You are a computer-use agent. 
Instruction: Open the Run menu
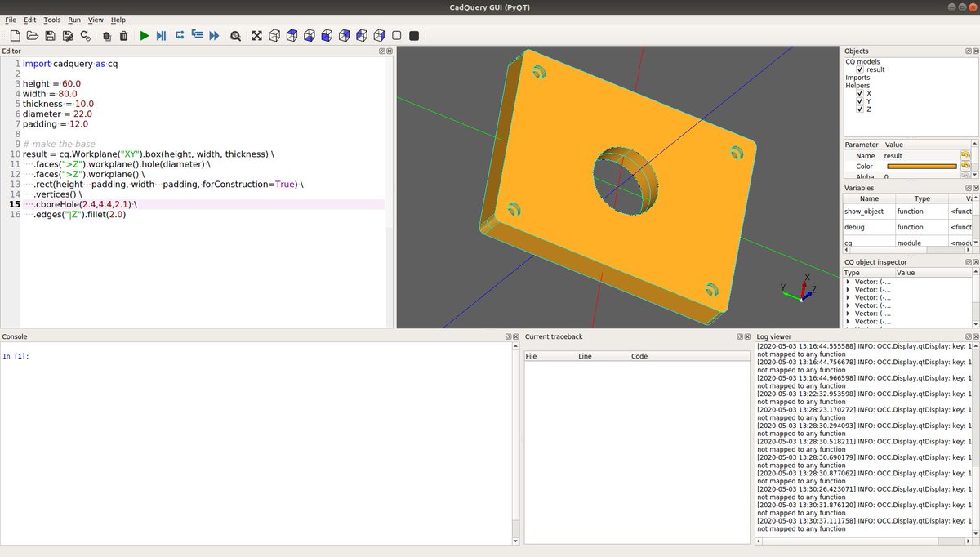[x=74, y=20]
